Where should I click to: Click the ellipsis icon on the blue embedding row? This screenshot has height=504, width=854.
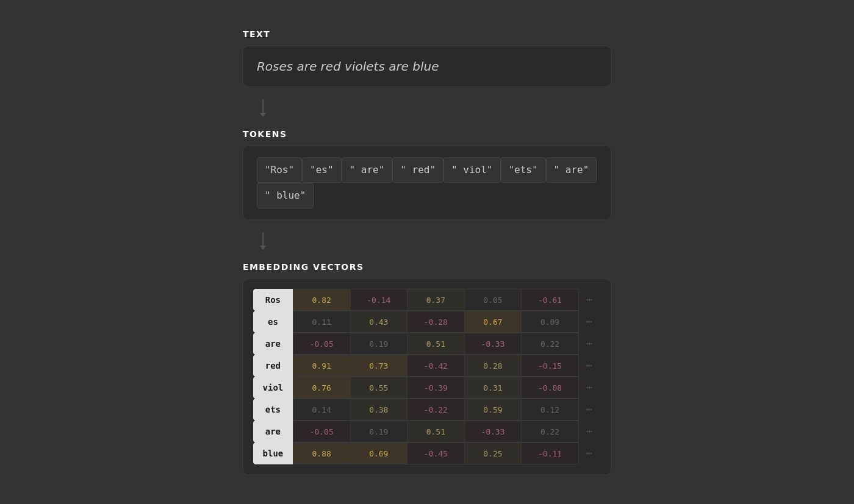click(x=589, y=453)
